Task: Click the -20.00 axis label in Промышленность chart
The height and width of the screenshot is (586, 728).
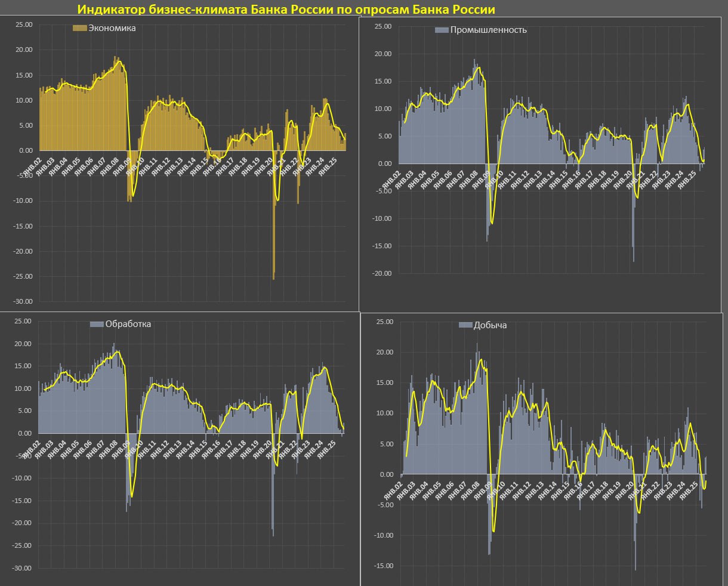Action: coord(381,273)
